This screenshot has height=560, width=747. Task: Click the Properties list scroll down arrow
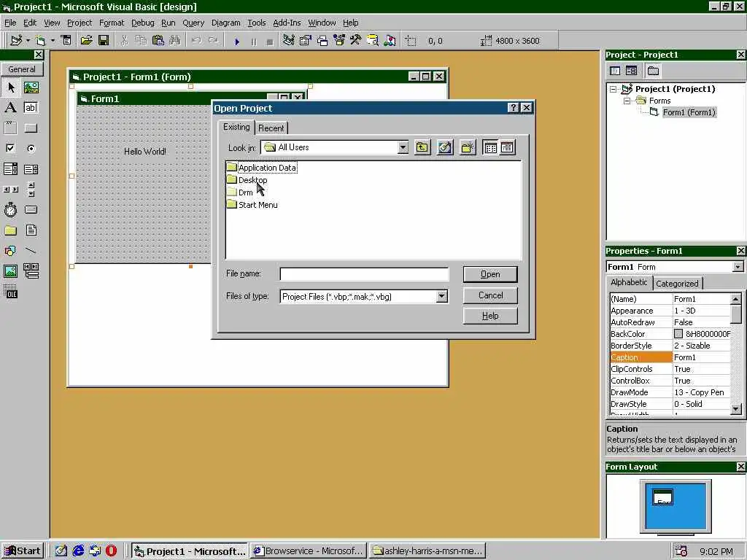[x=735, y=408]
